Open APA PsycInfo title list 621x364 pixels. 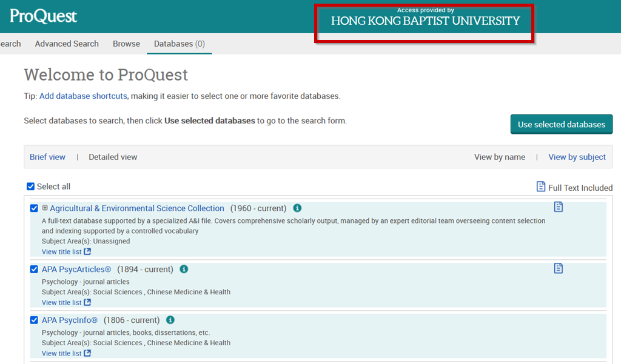[61, 353]
